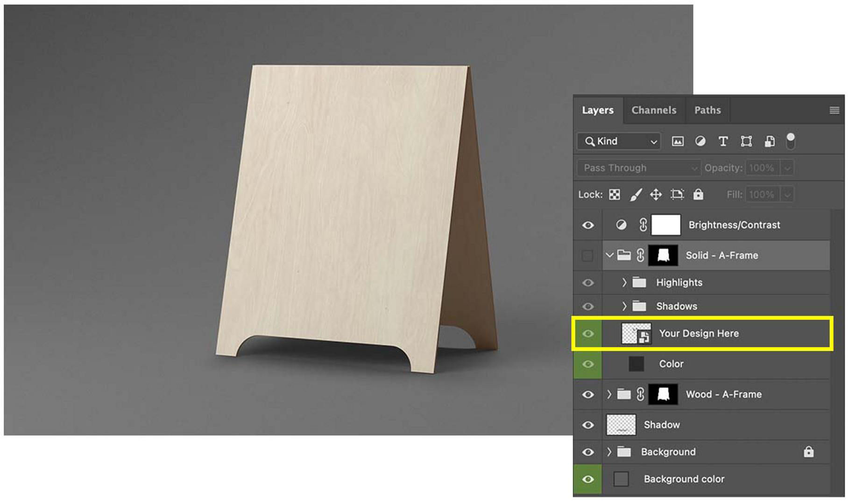Open the Layers panel menu
856x504 pixels.
[x=834, y=110]
